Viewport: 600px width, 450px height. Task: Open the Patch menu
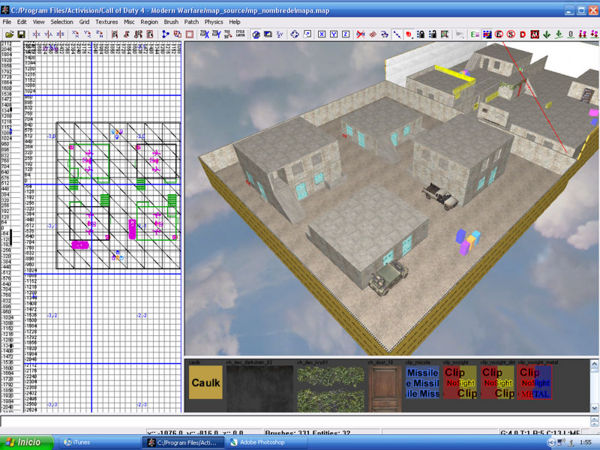pyautogui.click(x=191, y=22)
